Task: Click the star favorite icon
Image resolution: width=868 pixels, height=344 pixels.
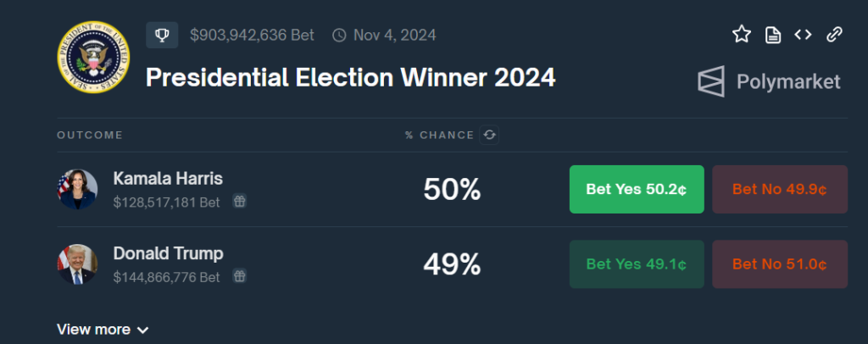Action: click(x=742, y=35)
